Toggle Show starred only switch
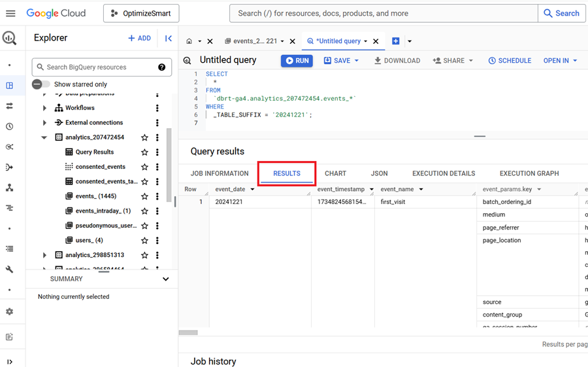 tap(41, 84)
